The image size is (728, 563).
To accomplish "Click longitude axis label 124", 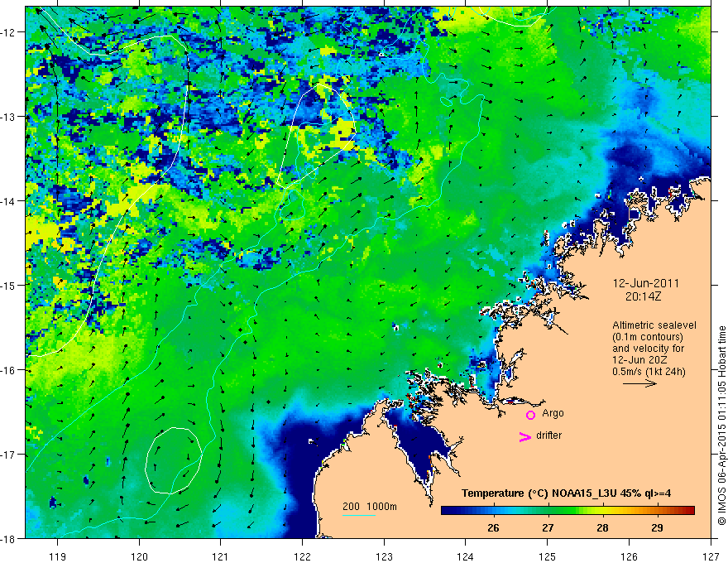I will [x=466, y=556].
